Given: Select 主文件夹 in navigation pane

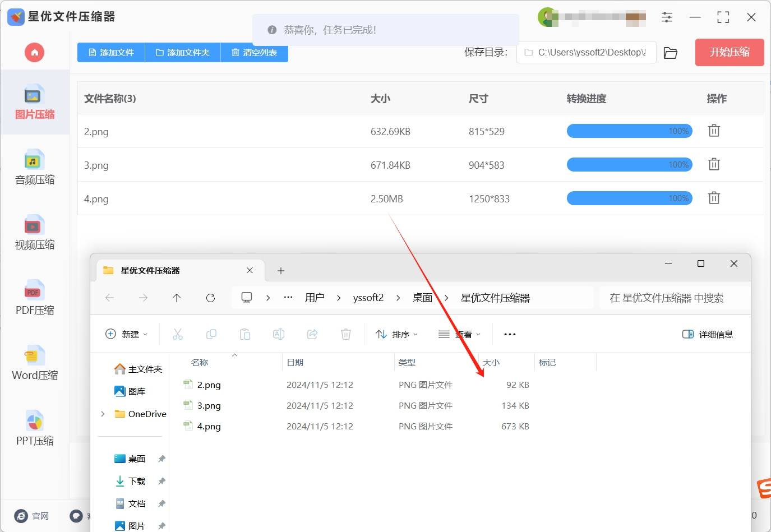Looking at the screenshot, I should tap(138, 369).
